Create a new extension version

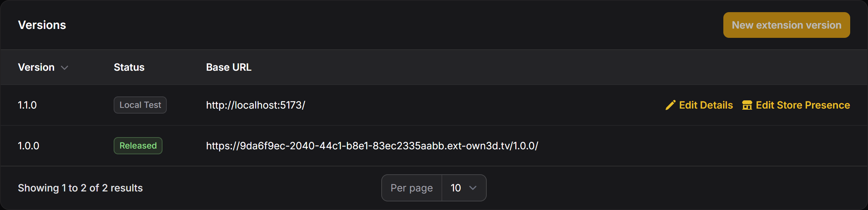click(786, 25)
